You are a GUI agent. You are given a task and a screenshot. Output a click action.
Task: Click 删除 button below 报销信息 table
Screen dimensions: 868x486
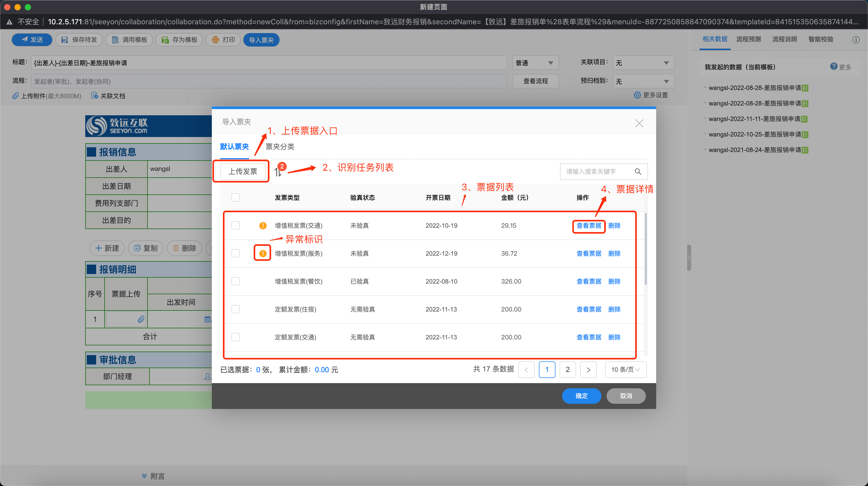click(x=184, y=248)
